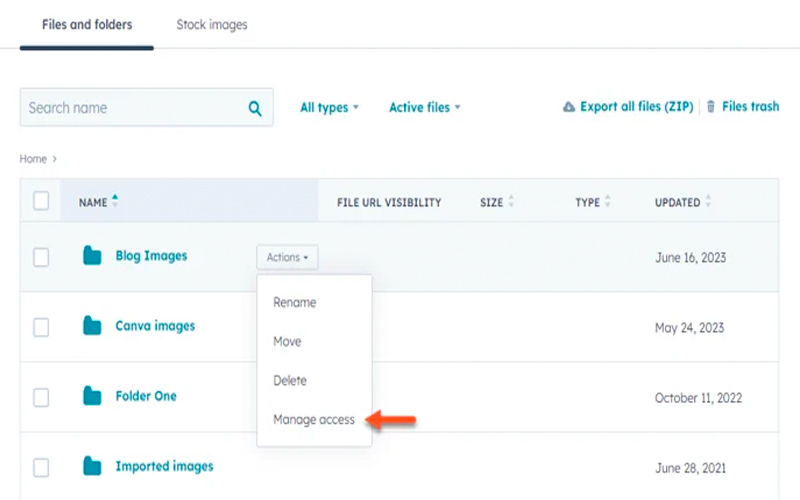This screenshot has width=800, height=500.
Task: Sort by Name column arrow icon
Action: [115, 202]
